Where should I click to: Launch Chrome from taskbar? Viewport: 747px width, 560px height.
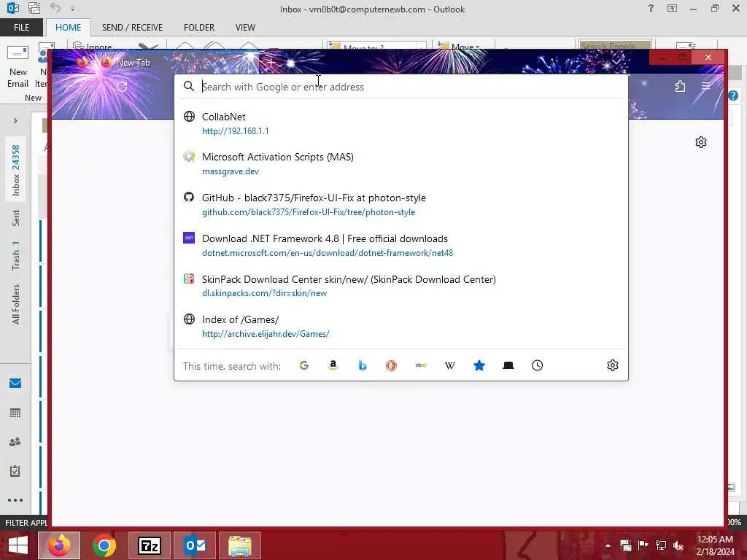point(104,545)
